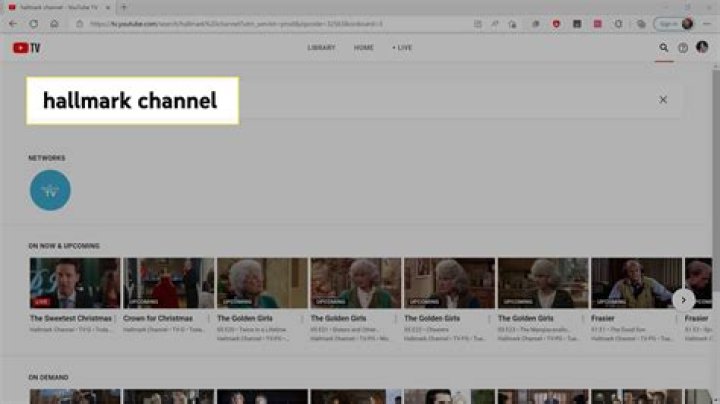
Task: Reload the page with the refresh icon
Action: [34, 24]
